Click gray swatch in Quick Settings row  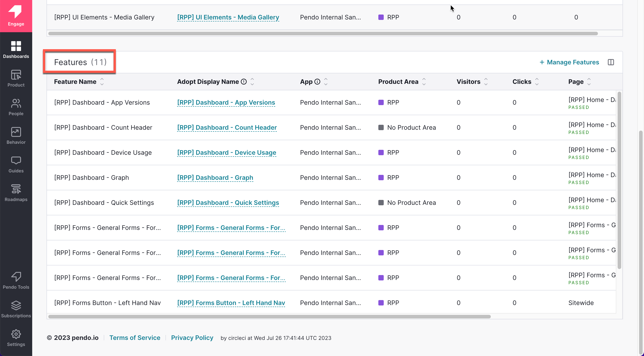[381, 203]
